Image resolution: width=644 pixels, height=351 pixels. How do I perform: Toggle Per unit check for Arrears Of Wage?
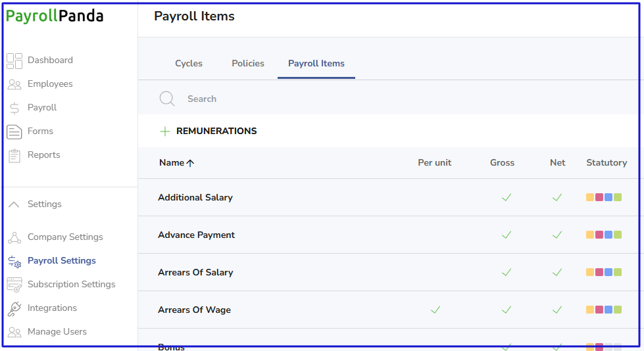(435, 310)
